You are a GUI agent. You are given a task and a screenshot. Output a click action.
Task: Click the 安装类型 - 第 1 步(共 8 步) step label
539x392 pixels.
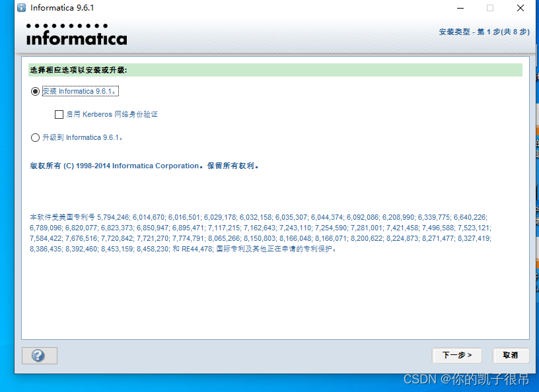click(x=484, y=32)
